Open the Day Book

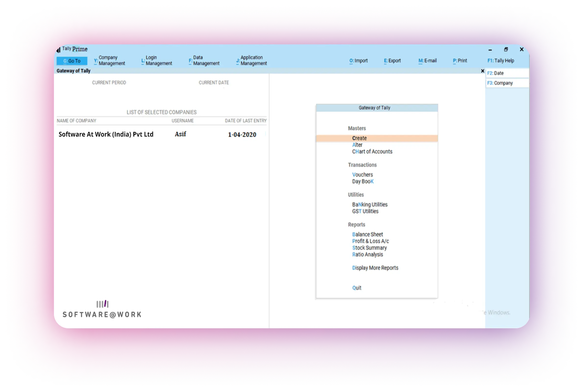pyautogui.click(x=363, y=181)
